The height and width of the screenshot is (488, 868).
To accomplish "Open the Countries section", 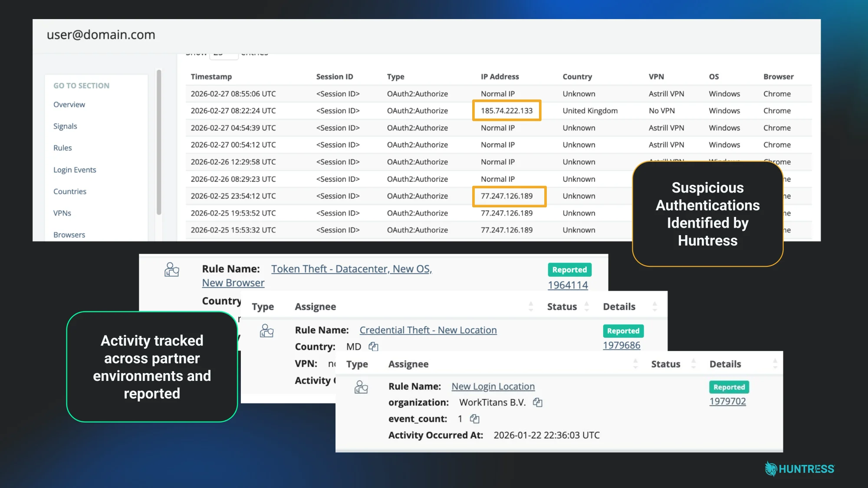I will pos(70,192).
